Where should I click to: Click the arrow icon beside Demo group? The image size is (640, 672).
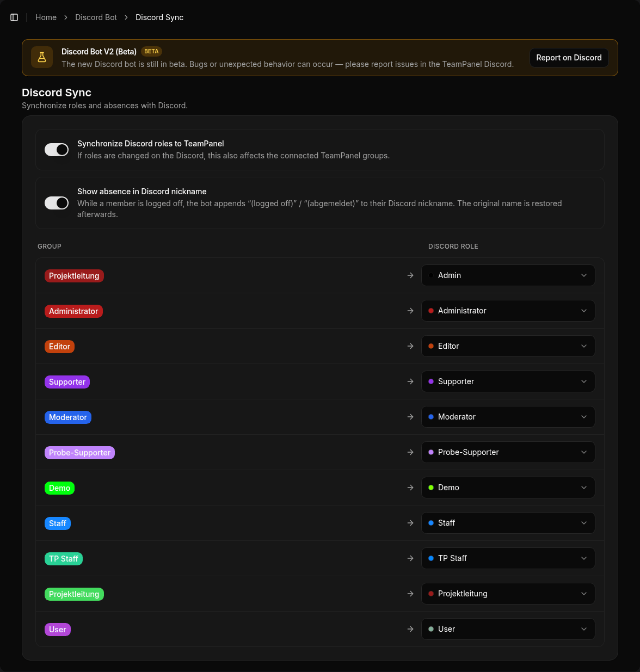pos(410,488)
